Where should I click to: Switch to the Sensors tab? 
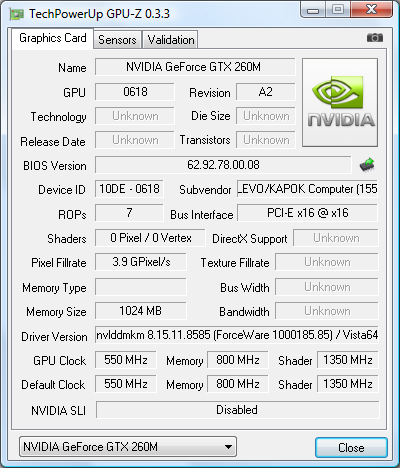[117, 40]
